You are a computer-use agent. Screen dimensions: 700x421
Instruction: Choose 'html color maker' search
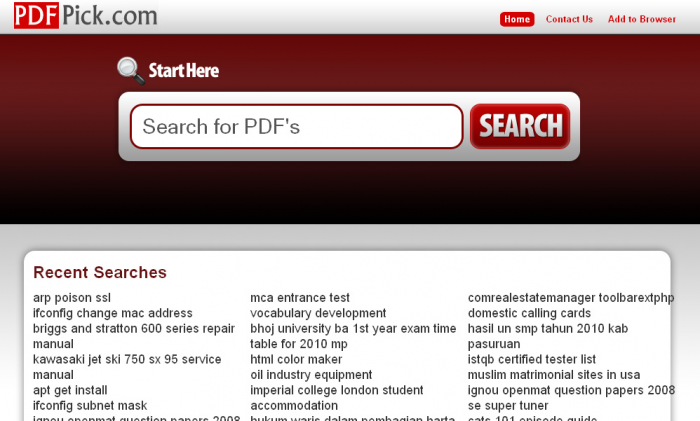tap(296, 359)
